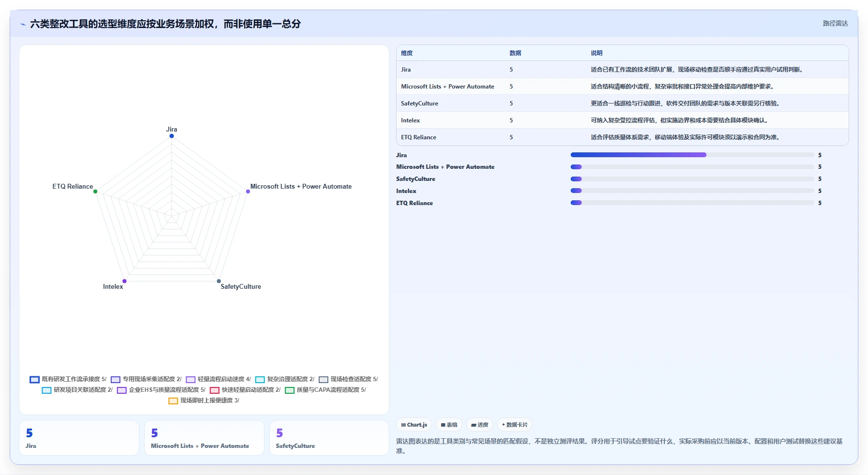
Task: Click the 数据 table column header
Action: pyautogui.click(x=515, y=53)
